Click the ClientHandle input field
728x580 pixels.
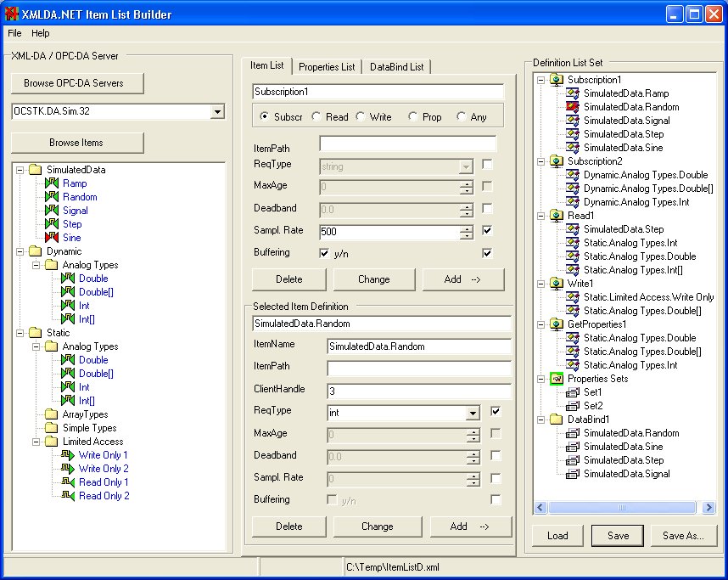(419, 391)
